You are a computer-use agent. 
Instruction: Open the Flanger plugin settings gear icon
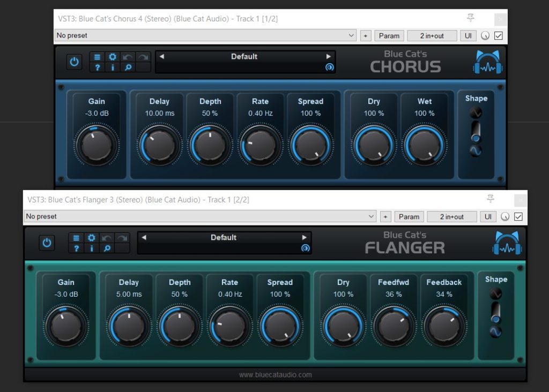[91, 238]
